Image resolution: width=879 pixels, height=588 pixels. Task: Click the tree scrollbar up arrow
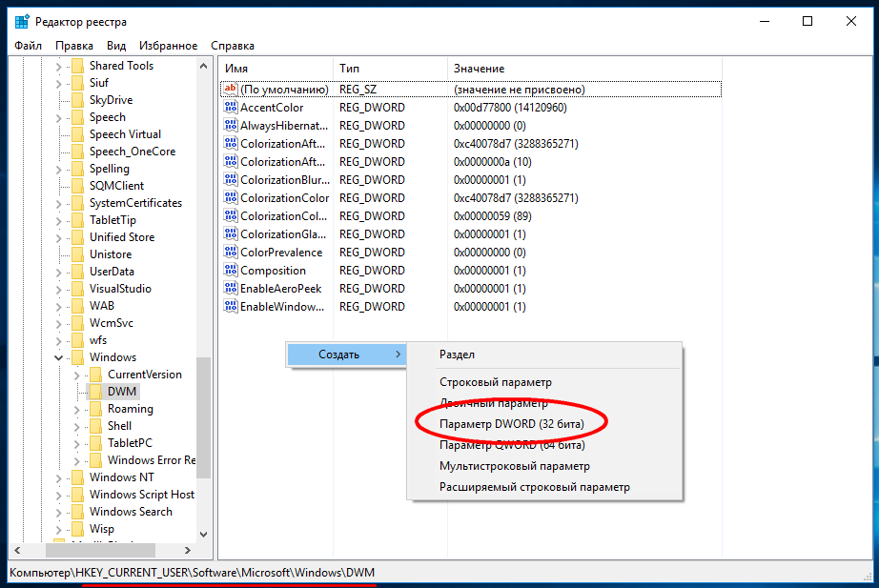pos(203,66)
